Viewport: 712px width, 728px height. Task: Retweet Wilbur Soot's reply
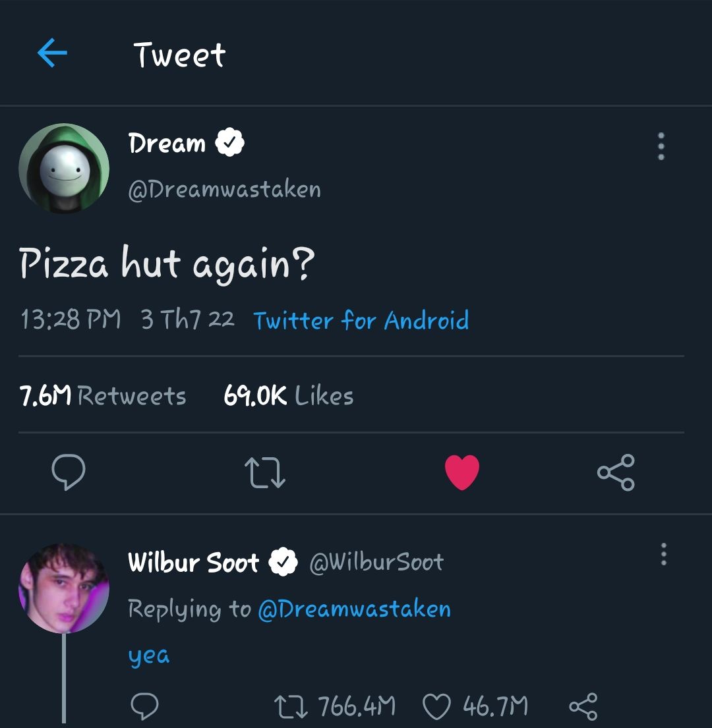pyautogui.click(x=288, y=707)
